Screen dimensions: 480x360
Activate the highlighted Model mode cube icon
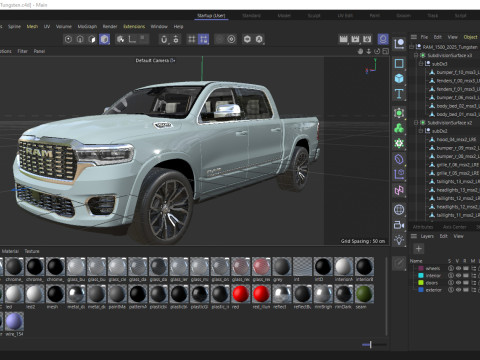click(104, 39)
